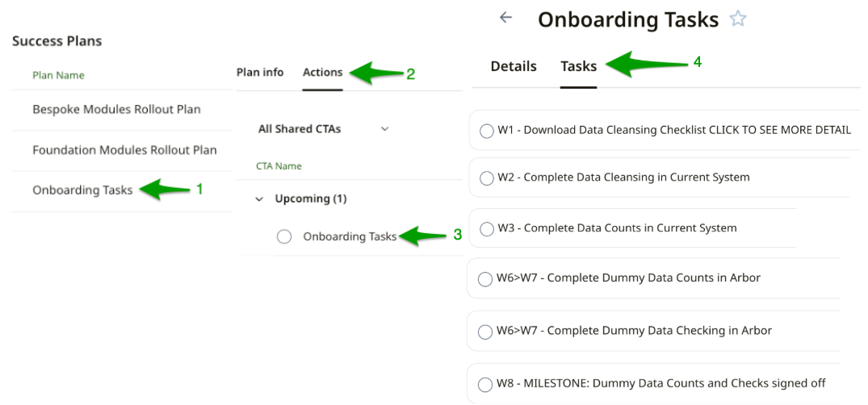
Task: Sort by the Plan Name column header
Action: click(x=58, y=76)
